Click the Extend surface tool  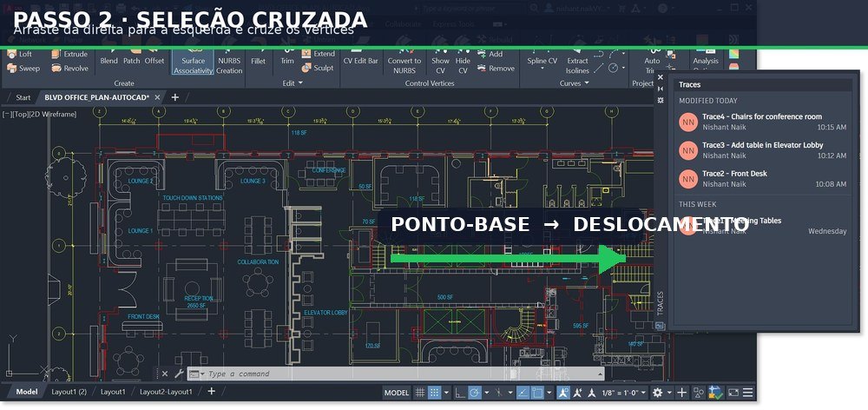coord(319,54)
